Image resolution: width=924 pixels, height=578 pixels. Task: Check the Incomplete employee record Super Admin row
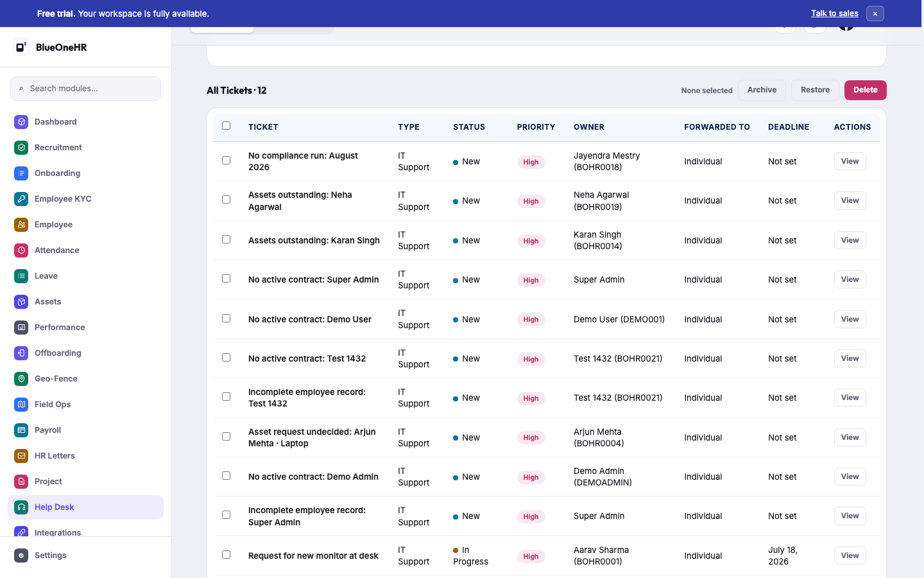point(226,515)
